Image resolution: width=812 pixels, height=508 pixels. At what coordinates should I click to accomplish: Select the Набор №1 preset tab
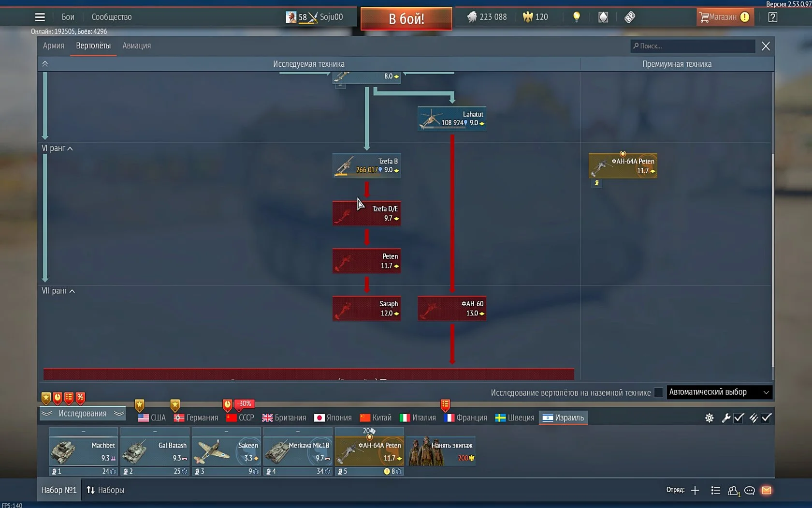pyautogui.click(x=59, y=490)
